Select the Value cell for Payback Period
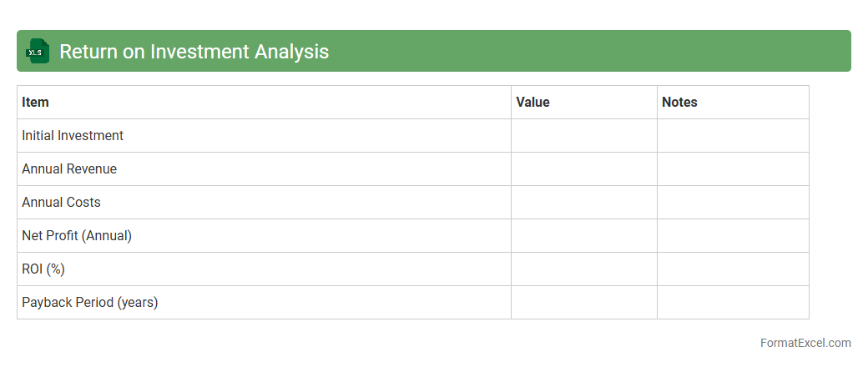Image resolution: width=868 pixels, height=367 pixels. point(583,302)
